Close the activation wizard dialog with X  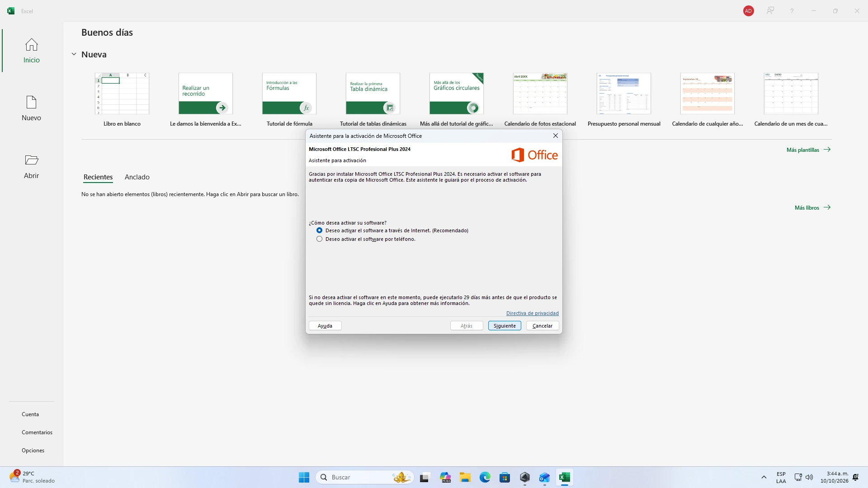555,136
